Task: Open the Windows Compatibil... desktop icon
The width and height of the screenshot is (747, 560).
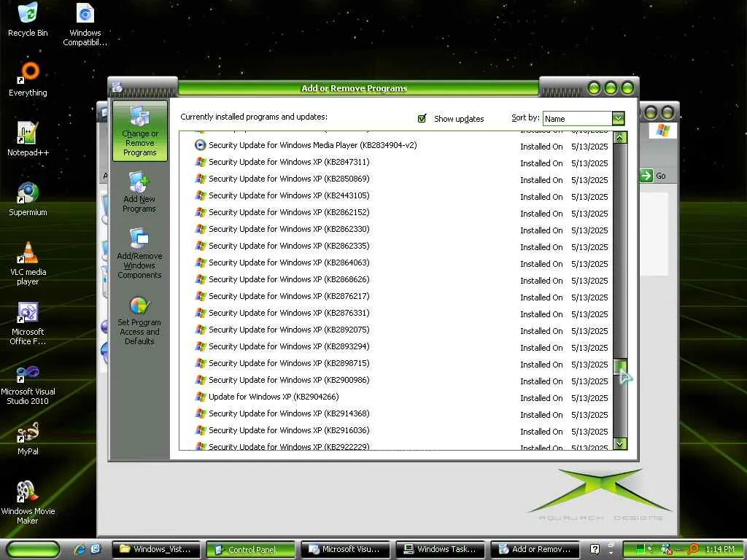Action: click(85, 24)
